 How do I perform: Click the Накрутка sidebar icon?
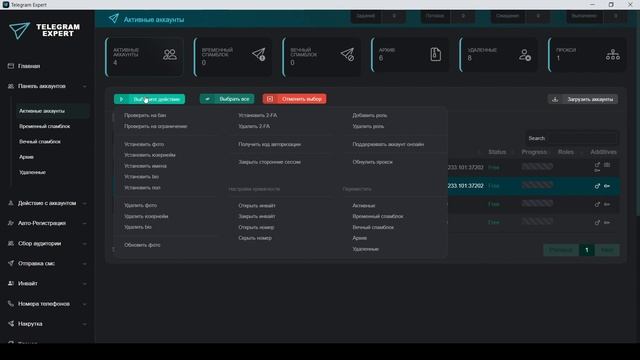11,324
